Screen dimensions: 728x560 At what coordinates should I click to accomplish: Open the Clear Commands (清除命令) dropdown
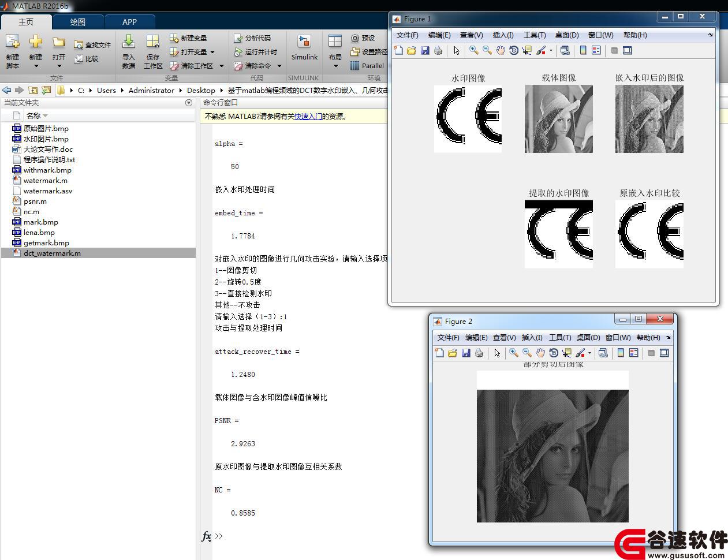click(x=279, y=66)
